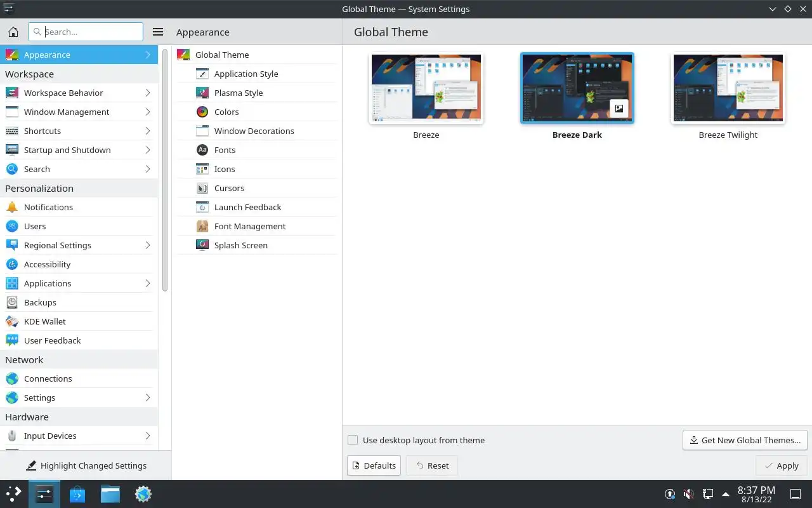Launch the web browser from the taskbar

coord(143,494)
